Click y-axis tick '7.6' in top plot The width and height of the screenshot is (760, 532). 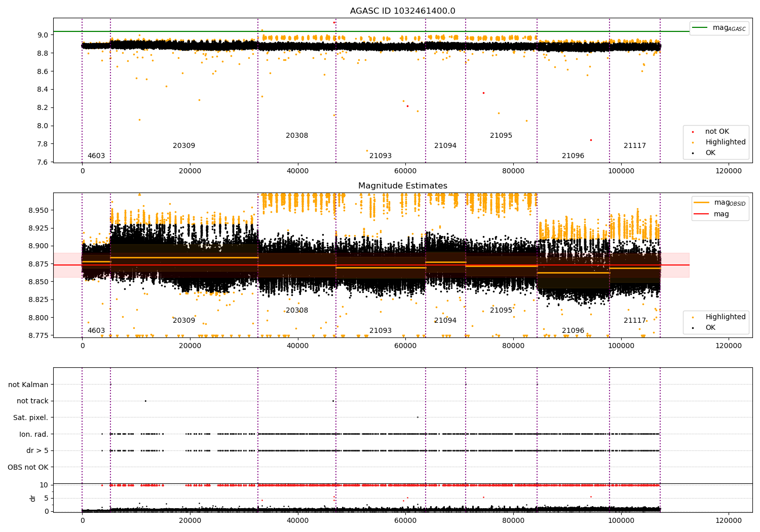[x=43, y=162]
